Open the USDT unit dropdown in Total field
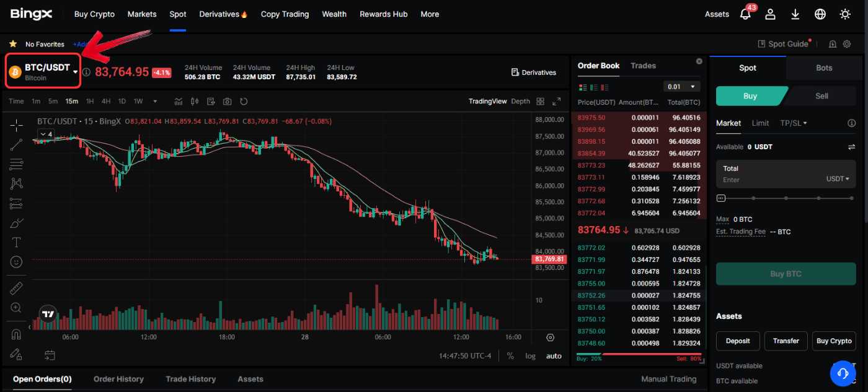The width and height of the screenshot is (868, 392). click(x=838, y=179)
